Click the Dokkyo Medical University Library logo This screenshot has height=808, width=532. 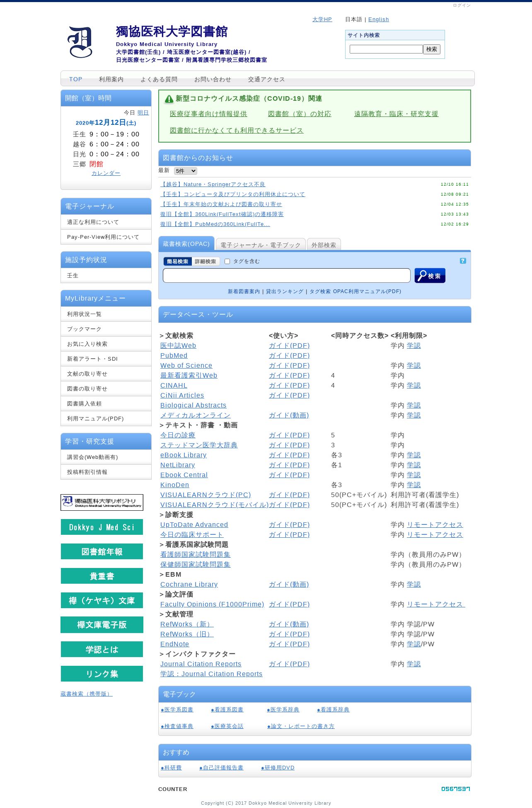tap(80, 42)
